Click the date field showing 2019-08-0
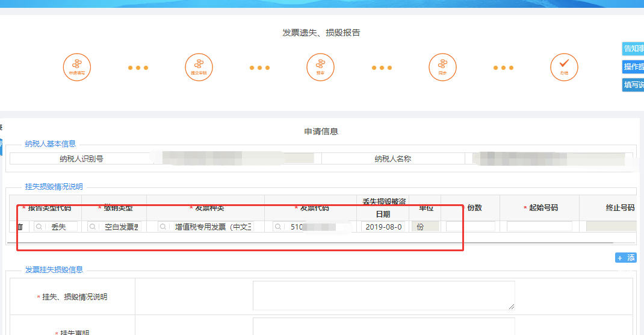The height and width of the screenshot is (335, 644). tap(383, 227)
